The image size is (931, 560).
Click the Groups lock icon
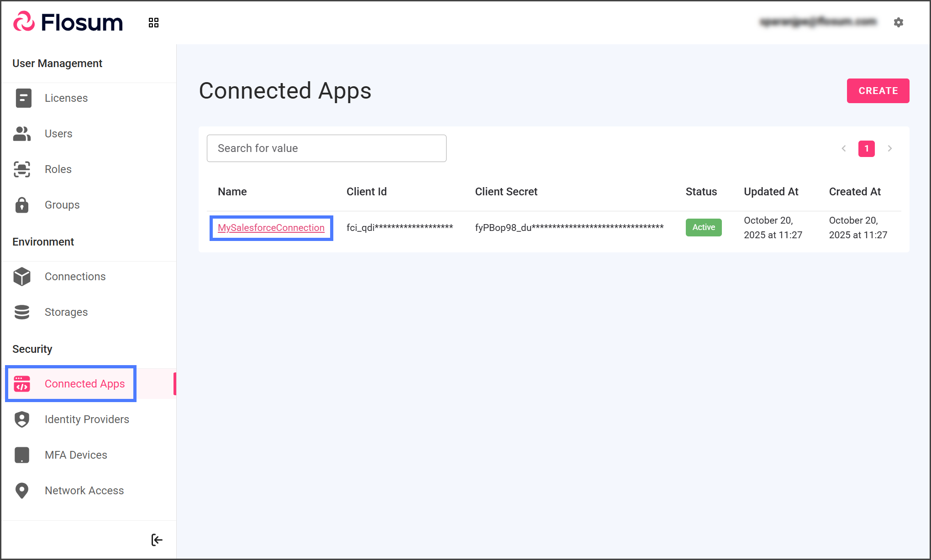[22, 205]
